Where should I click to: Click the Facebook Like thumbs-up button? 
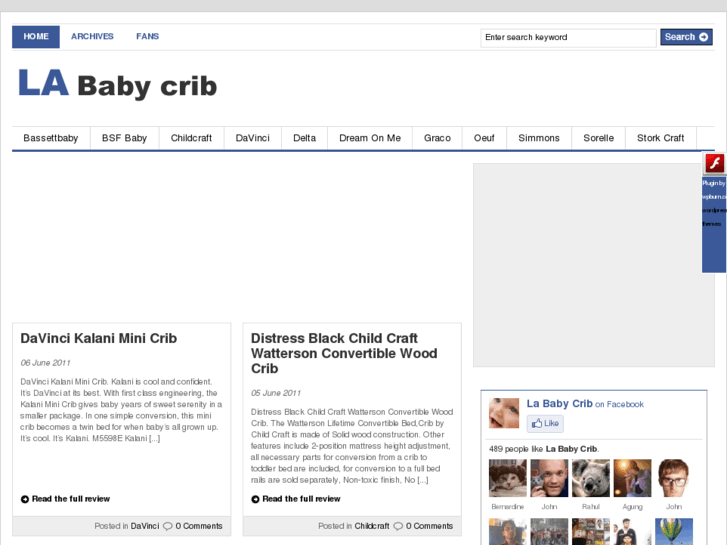pyautogui.click(x=545, y=423)
